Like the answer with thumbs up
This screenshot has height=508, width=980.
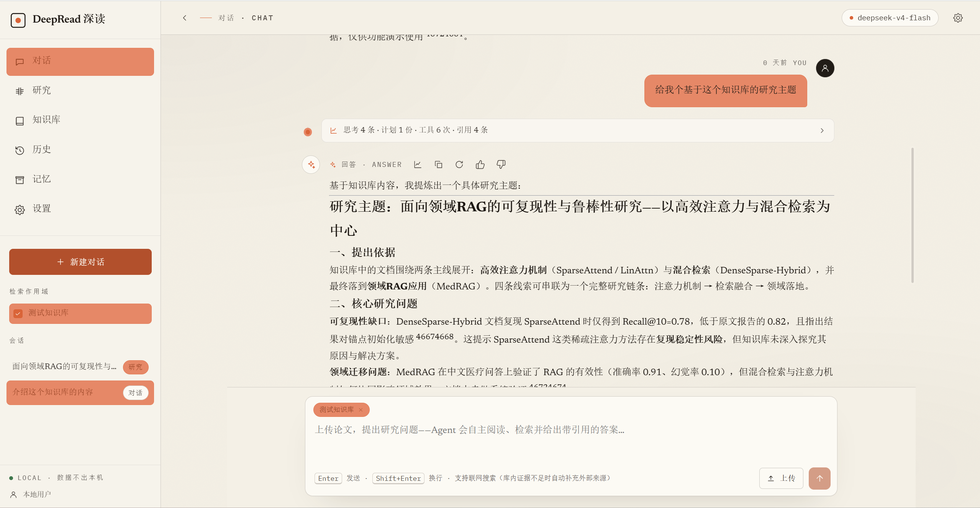click(480, 165)
